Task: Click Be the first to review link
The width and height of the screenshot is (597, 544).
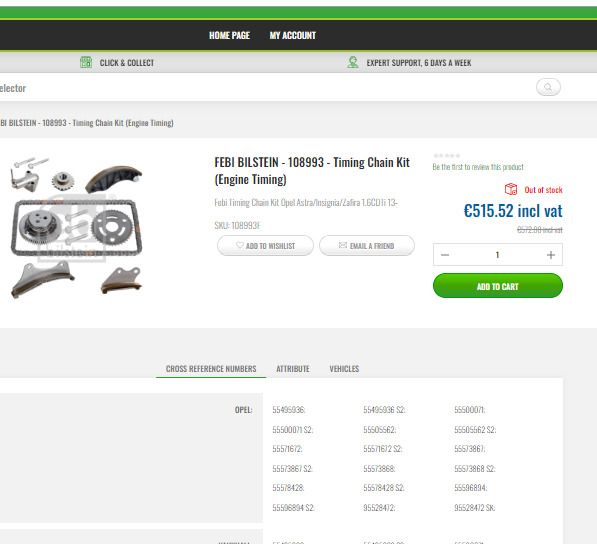Action: [478, 167]
